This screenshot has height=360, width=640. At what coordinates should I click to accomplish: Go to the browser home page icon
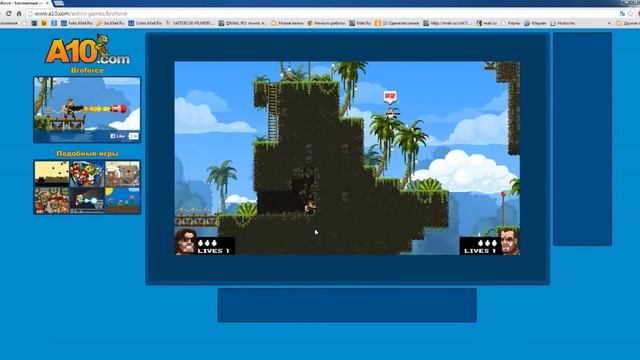tap(19, 13)
